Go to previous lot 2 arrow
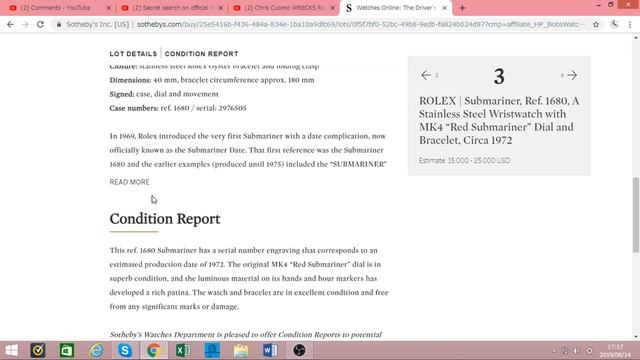640x360 pixels. (426, 75)
